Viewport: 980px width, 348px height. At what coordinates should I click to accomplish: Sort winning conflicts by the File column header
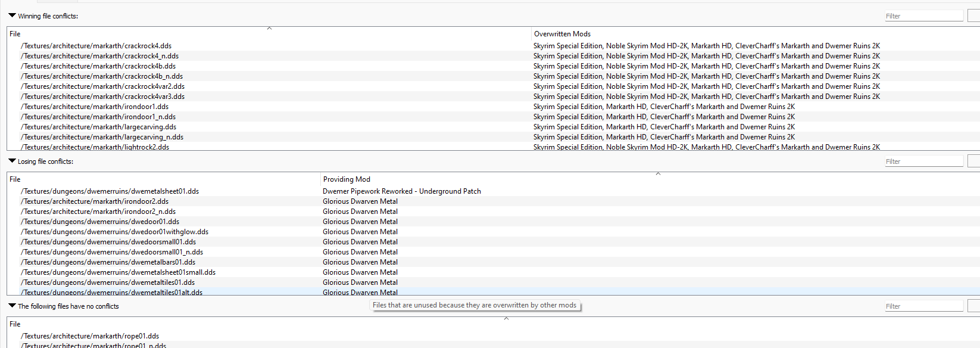point(269,34)
